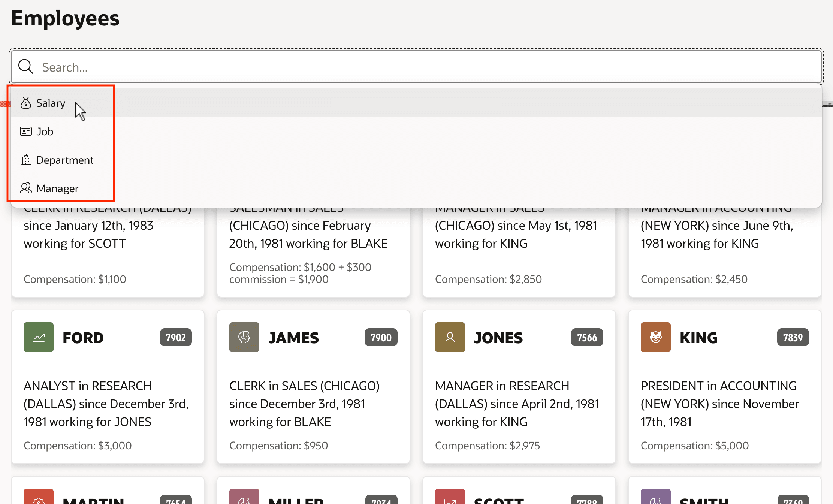Click employee number badge 7900

click(381, 338)
